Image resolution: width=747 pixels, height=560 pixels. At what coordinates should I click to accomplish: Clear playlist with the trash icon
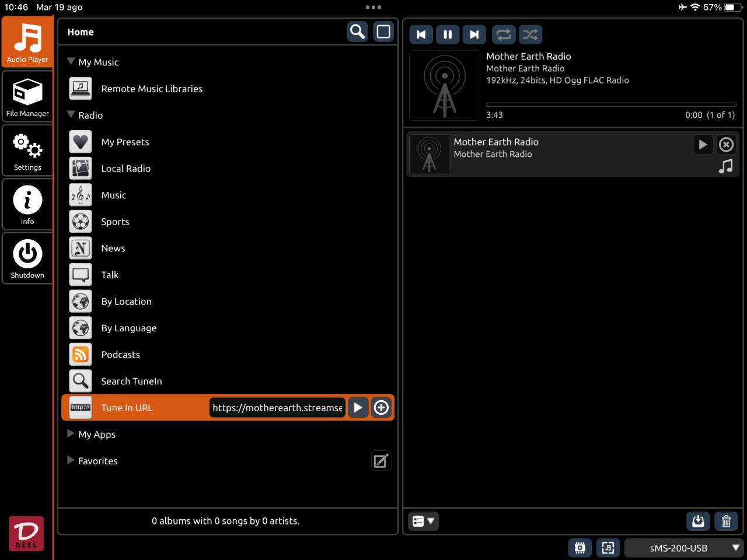(726, 521)
